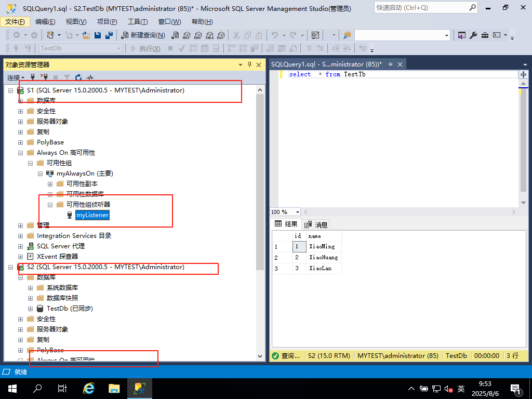Click the Find in Files icon
Image resolution: width=532 pixels, height=399 pixels.
[x=347, y=35]
